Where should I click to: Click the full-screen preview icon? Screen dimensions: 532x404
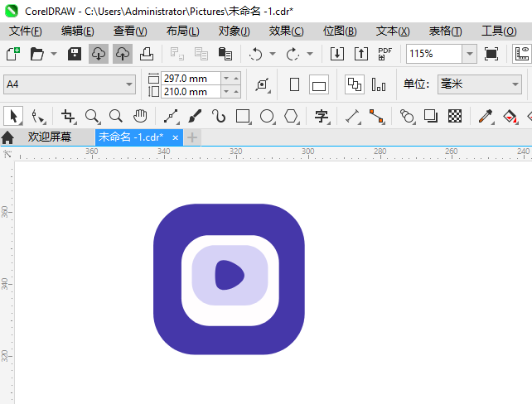click(x=491, y=54)
